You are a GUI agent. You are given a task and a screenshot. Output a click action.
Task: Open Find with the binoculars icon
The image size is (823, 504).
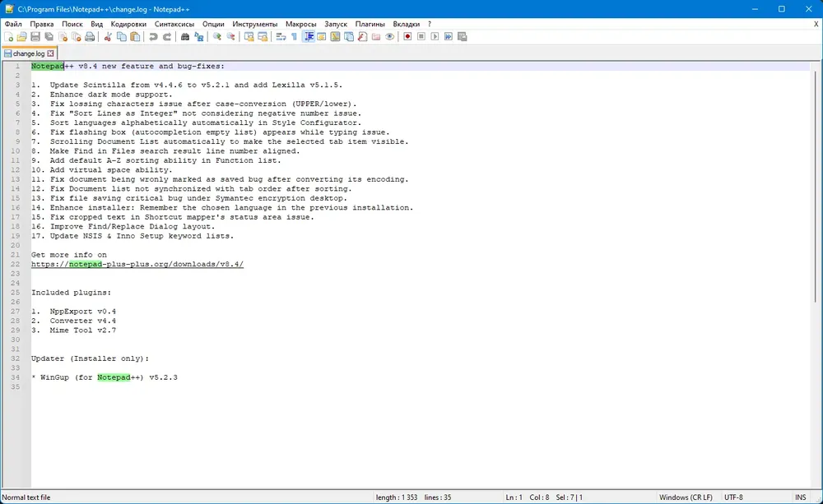click(184, 37)
